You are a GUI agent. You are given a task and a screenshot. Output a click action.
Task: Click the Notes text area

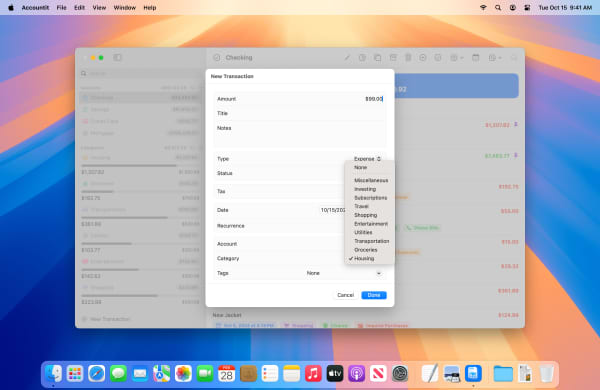[x=300, y=134]
